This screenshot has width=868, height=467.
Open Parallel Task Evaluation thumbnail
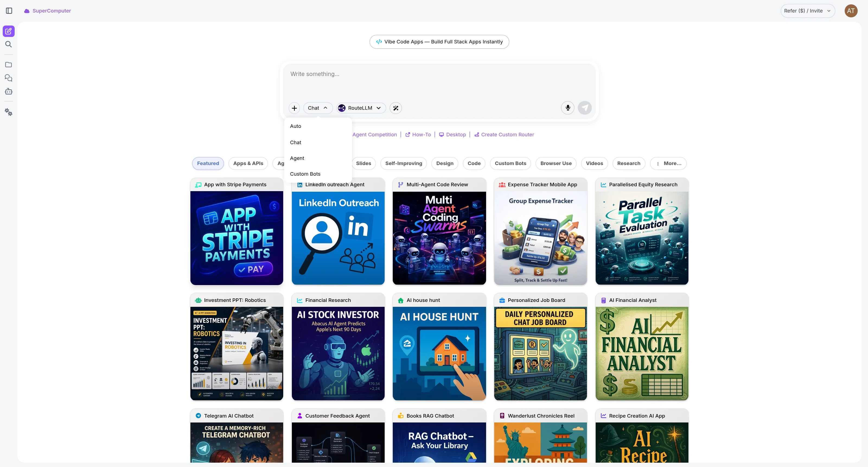click(642, 238)
